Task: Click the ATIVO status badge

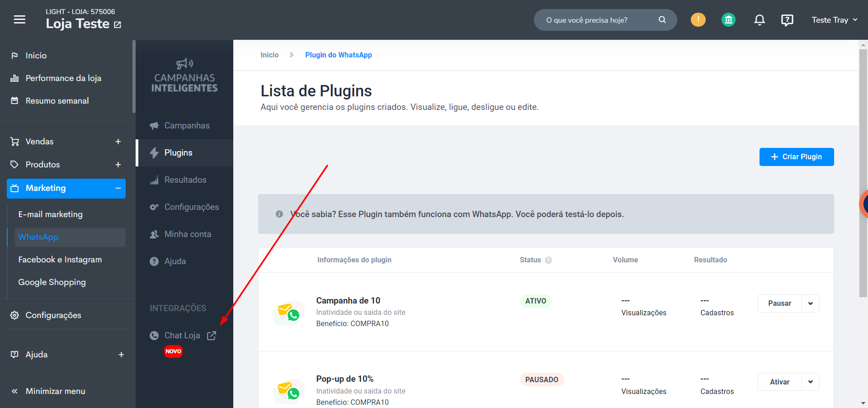Action: click(536, 301)
